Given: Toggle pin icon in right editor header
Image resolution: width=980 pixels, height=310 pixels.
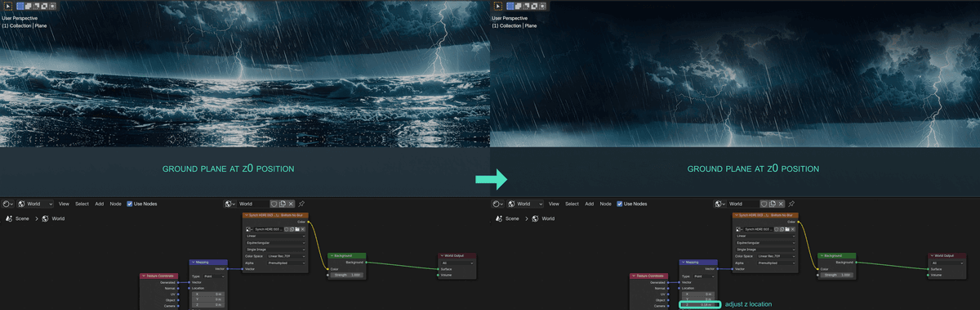Looking at the screenshot, I should pos(791,204).
